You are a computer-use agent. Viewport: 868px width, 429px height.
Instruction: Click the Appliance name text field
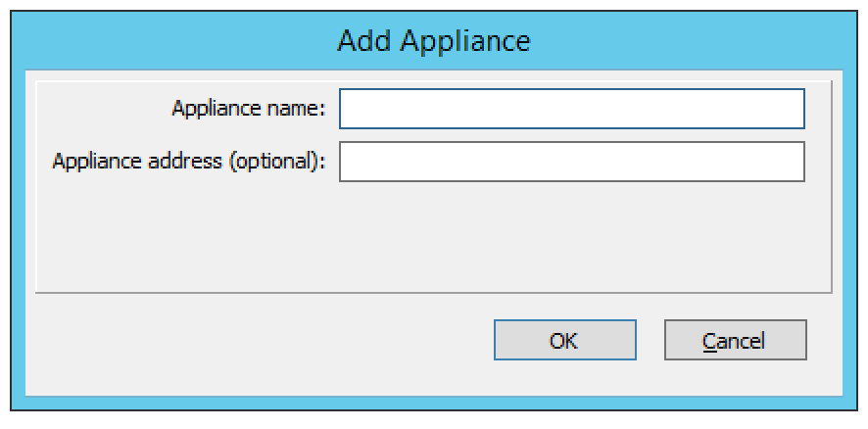point(571,109)
